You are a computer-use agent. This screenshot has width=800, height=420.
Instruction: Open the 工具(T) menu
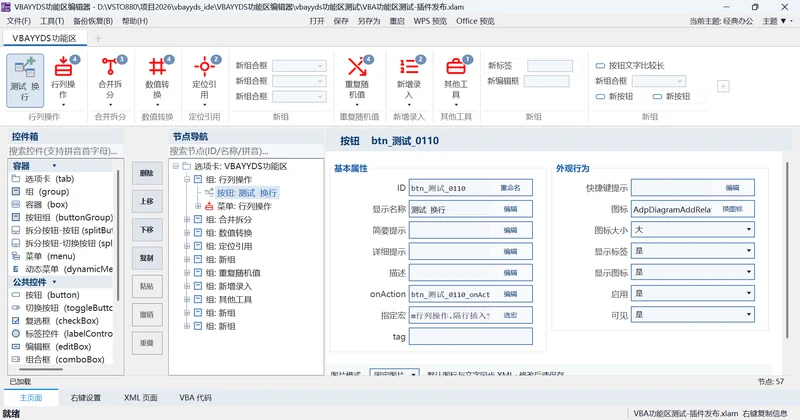pos(52,21)
